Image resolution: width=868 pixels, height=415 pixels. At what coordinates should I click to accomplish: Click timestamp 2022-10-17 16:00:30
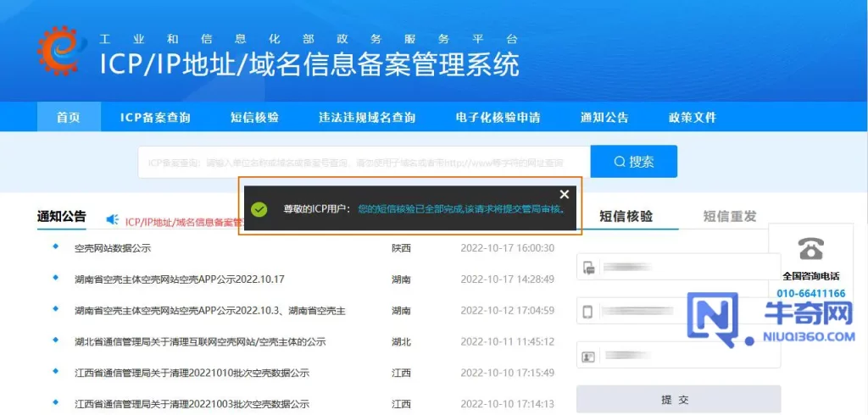(x=507, y=248)
